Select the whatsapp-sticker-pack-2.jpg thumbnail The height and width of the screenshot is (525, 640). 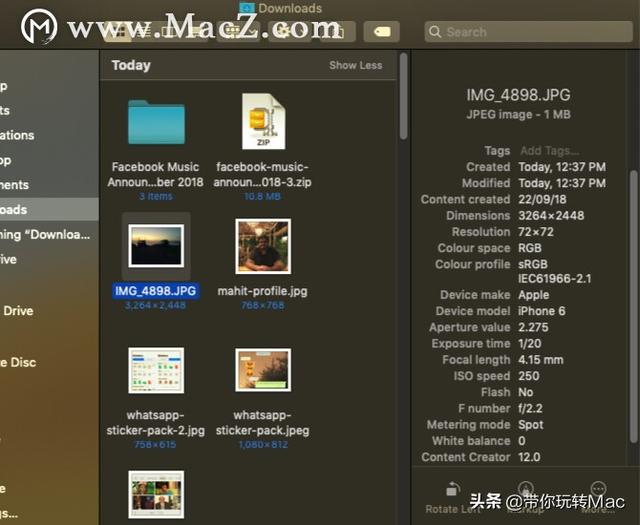tap(156, 370)
